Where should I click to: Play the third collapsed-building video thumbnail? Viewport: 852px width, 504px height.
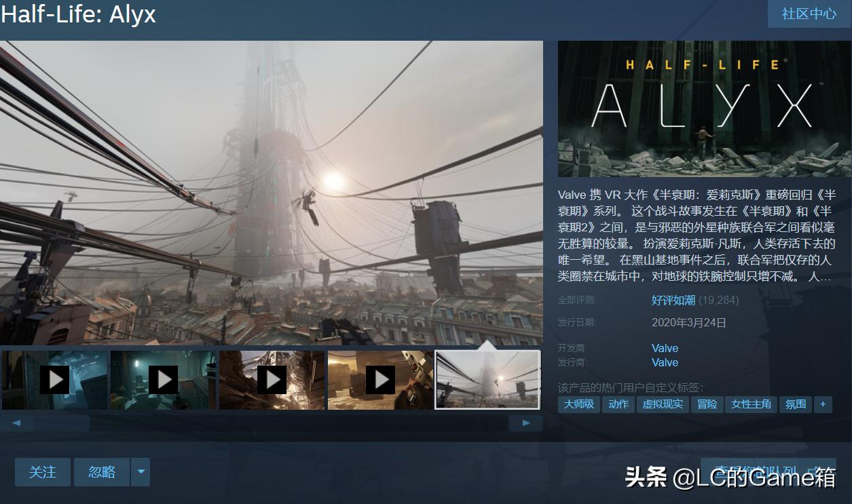tap(272, 380)
